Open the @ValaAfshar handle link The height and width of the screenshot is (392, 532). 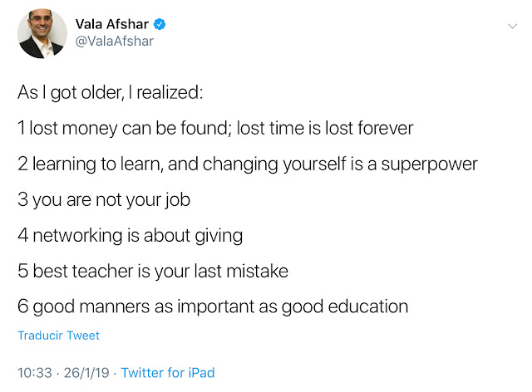[116, 42]
